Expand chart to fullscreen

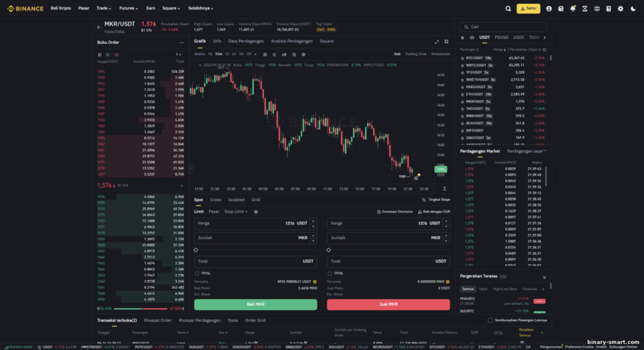pyautogui.click(x=437, y=42)
